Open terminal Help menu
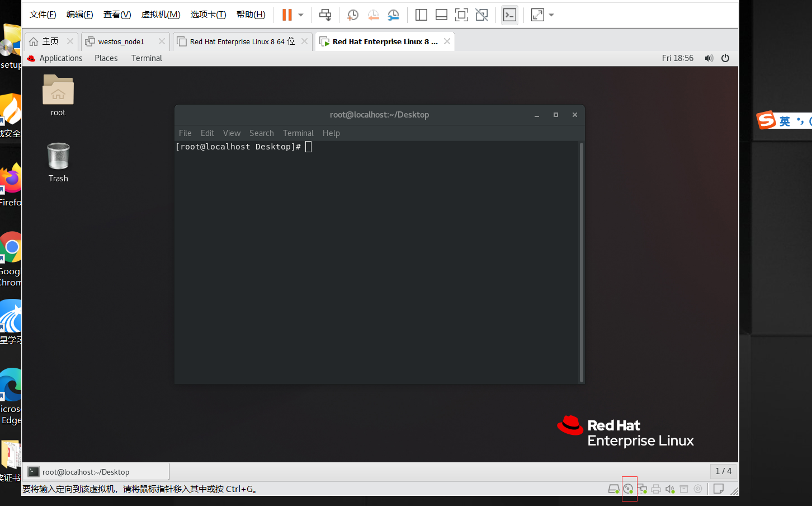The width and height of the screenshot is (812, 506). click(331, 133)
